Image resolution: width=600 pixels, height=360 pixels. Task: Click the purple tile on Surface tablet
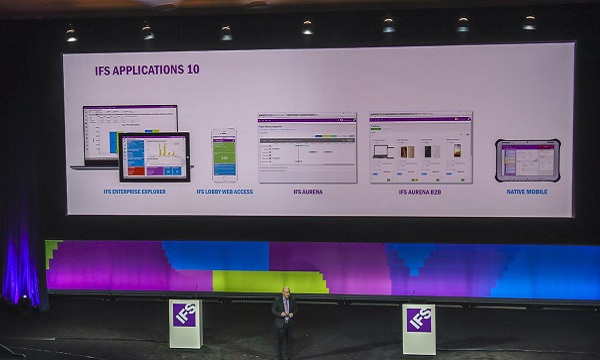pos(155,171)
